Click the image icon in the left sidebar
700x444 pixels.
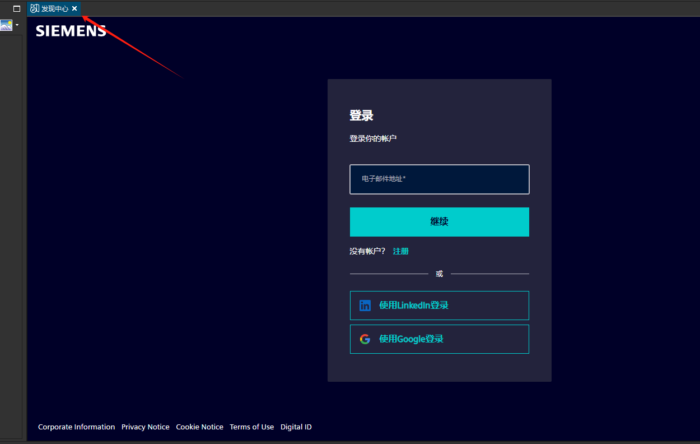pyautogui.click(x=6, y=25)
